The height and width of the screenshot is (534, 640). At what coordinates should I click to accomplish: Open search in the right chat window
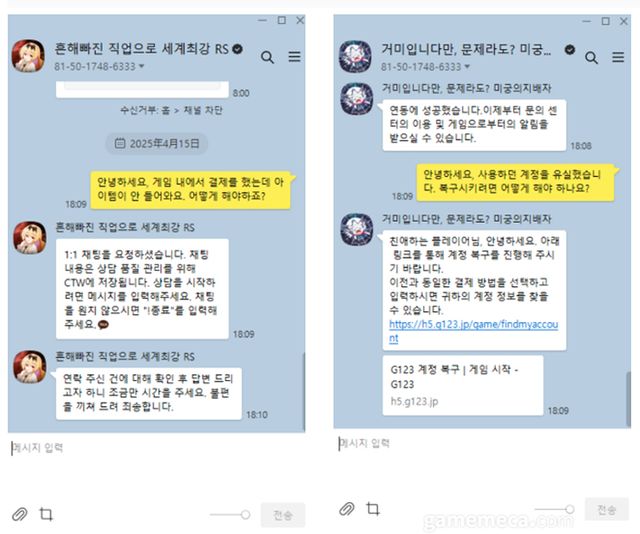(x=591, y=58)
